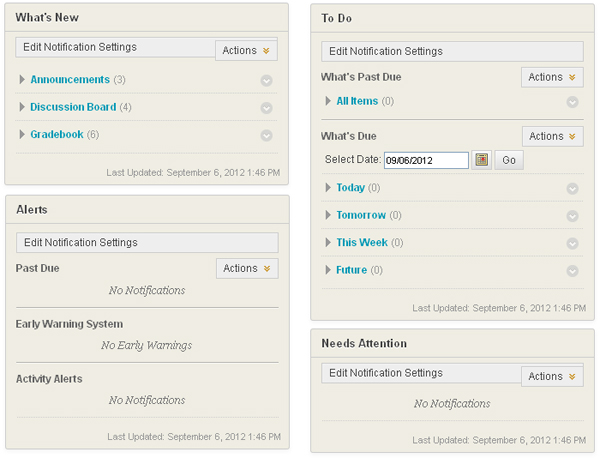Open the calendar date picker icon

point(481,160)
